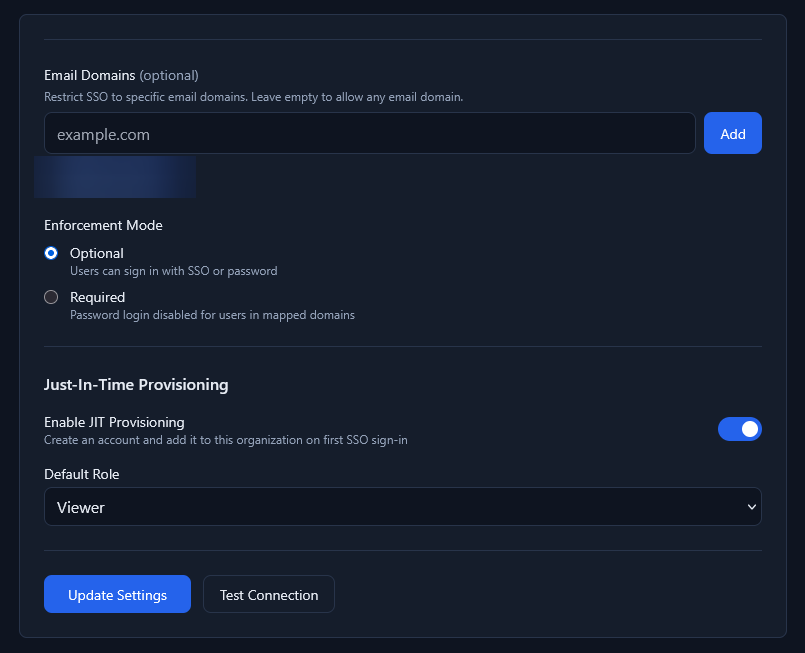805x653 pixels.
Task: Click the Test Connection button
Action: tap(269, 594)
